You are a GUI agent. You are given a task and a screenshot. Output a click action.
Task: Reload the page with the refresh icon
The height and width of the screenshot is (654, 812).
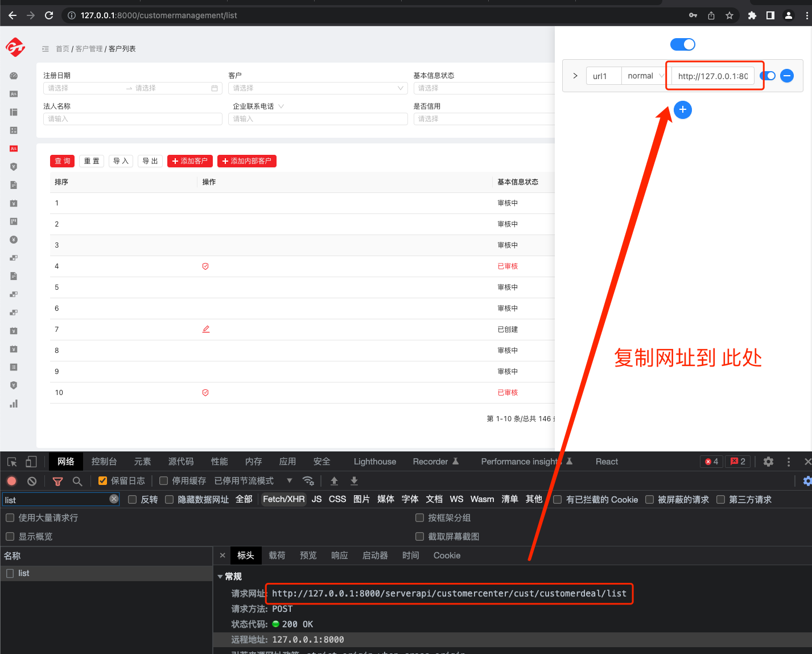(49, 15)
